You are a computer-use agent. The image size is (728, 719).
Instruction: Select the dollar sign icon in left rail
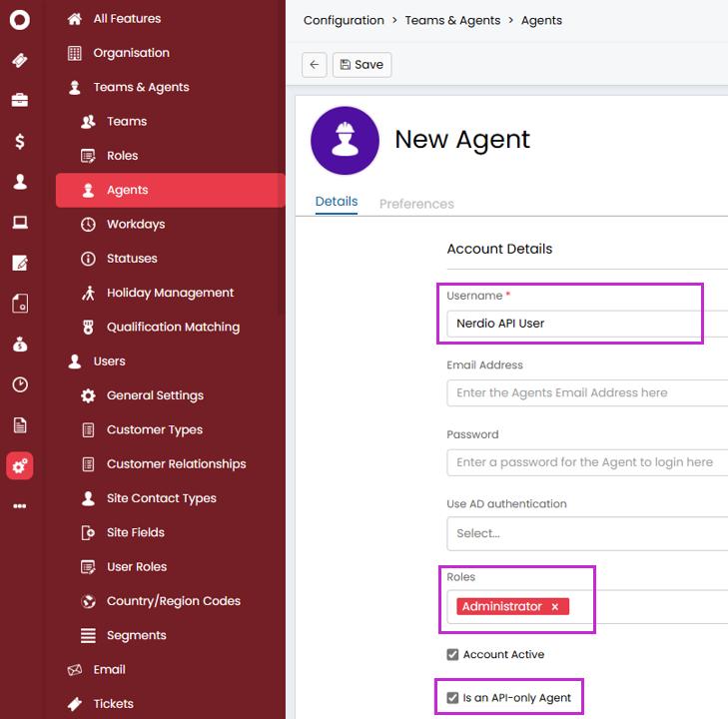point(20,141)
